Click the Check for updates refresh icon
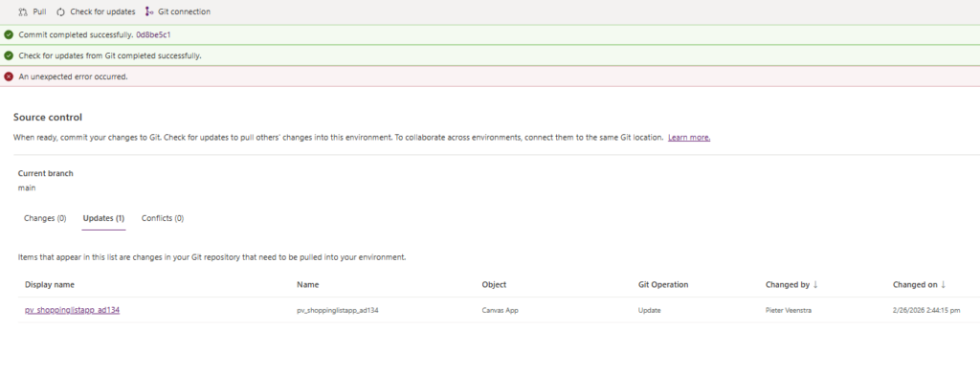 (x=60, y=11)
